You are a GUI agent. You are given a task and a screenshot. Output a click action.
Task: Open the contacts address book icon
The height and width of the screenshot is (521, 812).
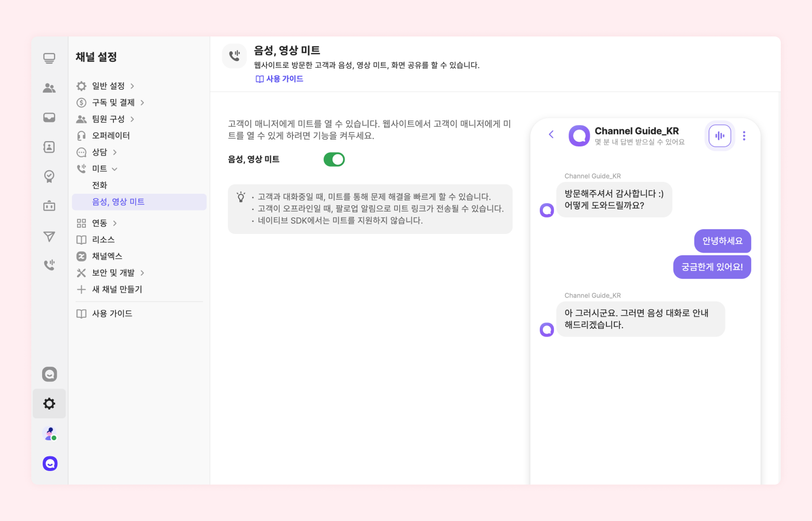49,147
